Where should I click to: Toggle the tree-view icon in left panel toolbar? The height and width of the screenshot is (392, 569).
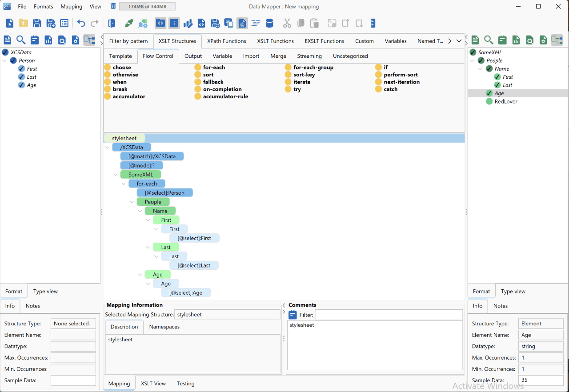pos(89,40)
